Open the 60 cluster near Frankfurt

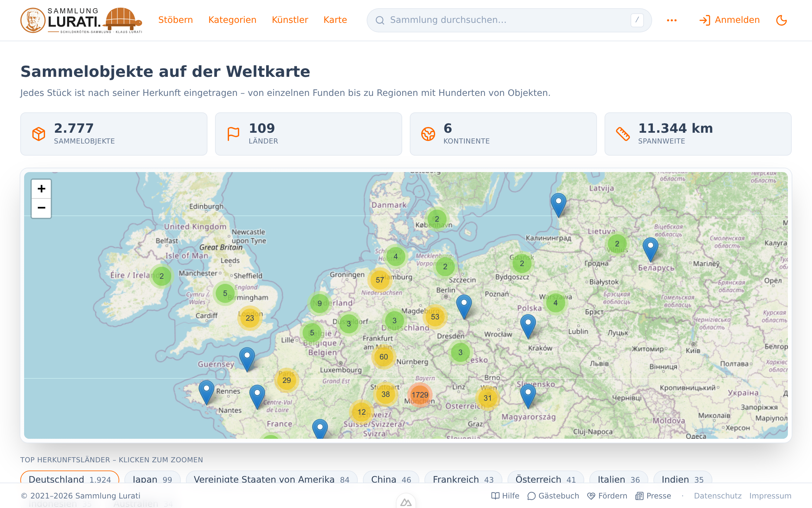(x=383, y=357)
